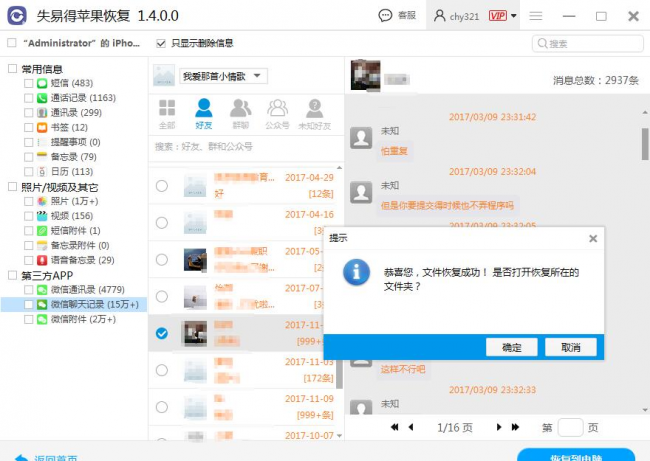Screen dimensions: 650x461
Task: Toggle the 只显示删除信息 checkbox
Action: pos(161,43)
